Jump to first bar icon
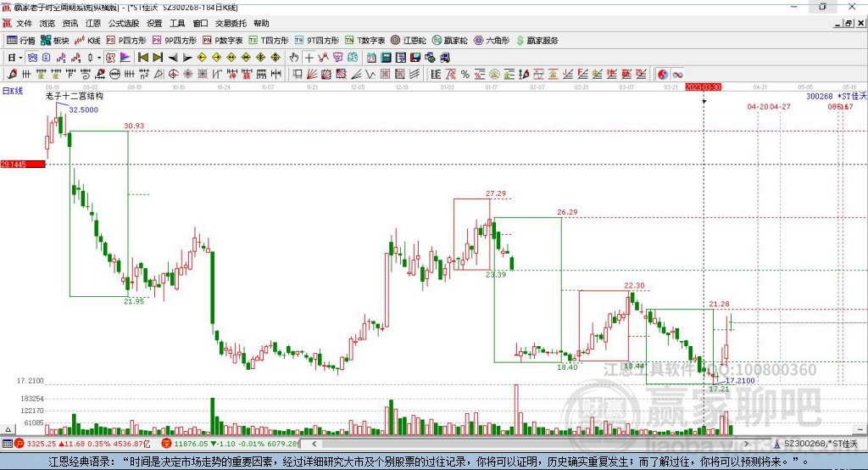 pos(142,57)
